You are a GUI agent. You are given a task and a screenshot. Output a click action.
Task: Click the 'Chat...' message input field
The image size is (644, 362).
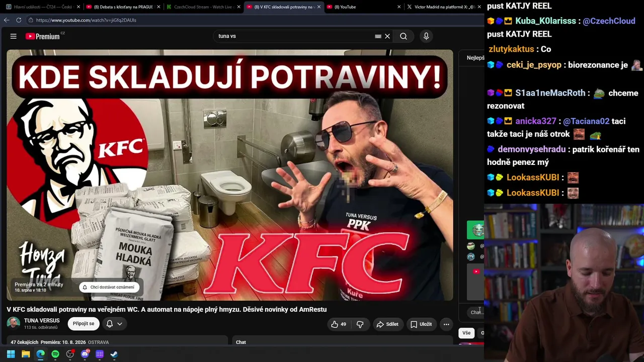click(476, 312)
